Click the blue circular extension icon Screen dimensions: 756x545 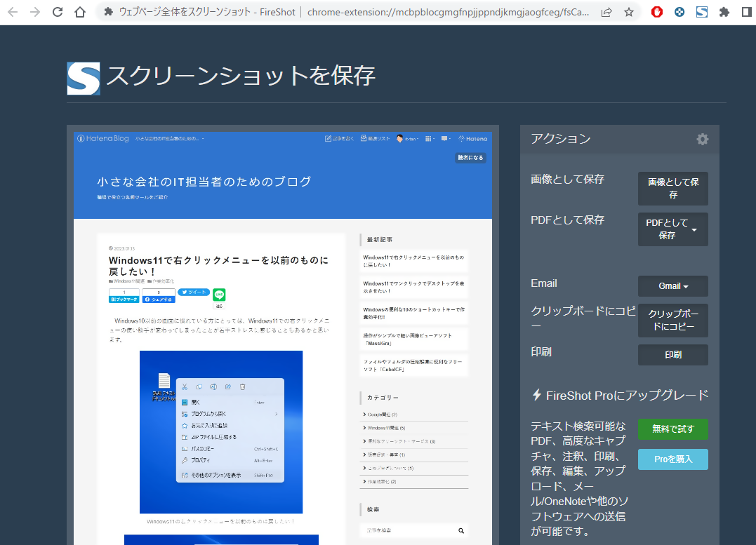679,12
